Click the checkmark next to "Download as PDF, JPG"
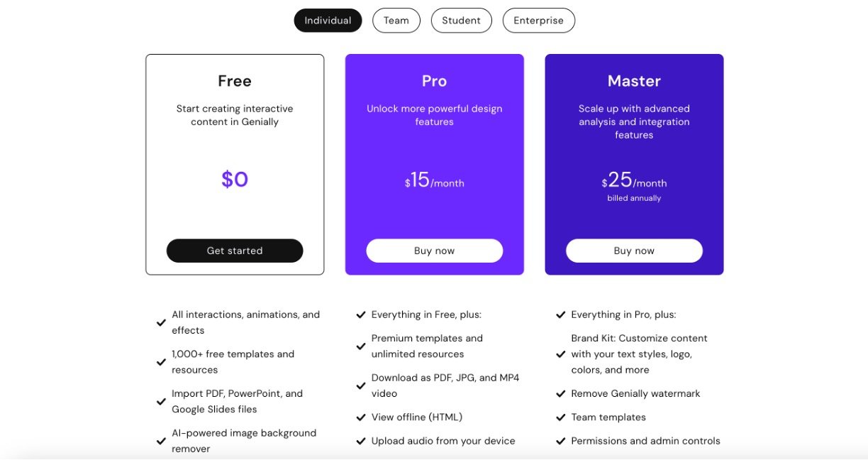This screenshot has height=460, width=868. pyautogui.click(x=361, y=386)
